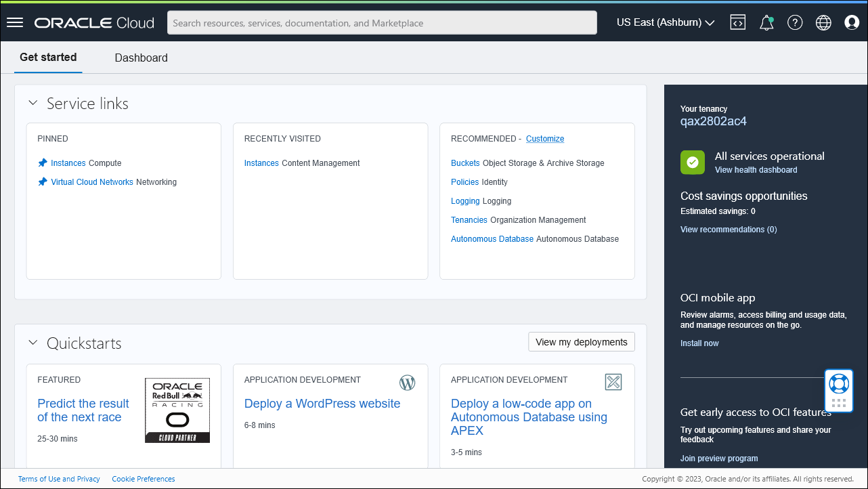Open the US East (Ashburn) region selector
Image resolution: width=868 pixels, height=489 pixels.
[x=665, y=22]
